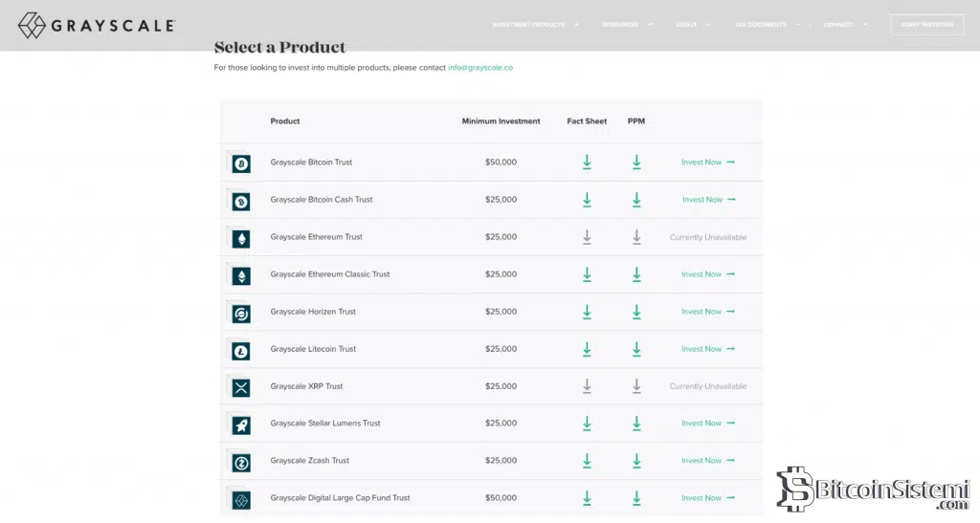Click the info@grayscale.co email link
The image size is (980, 523).
click(x=480, y=68)
